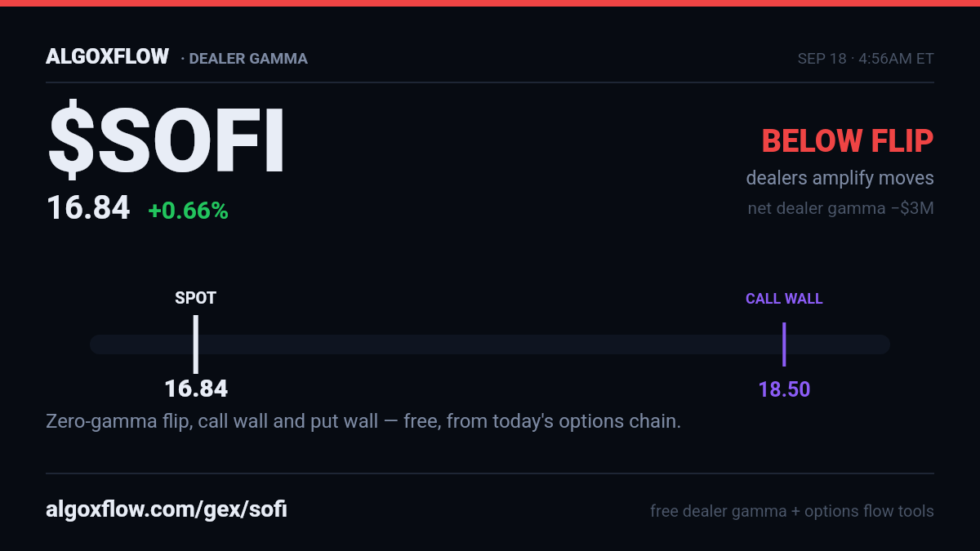Click the red BELOW FLIP status
This screenshot has width=980, height=551.
(x=848, y=141)
